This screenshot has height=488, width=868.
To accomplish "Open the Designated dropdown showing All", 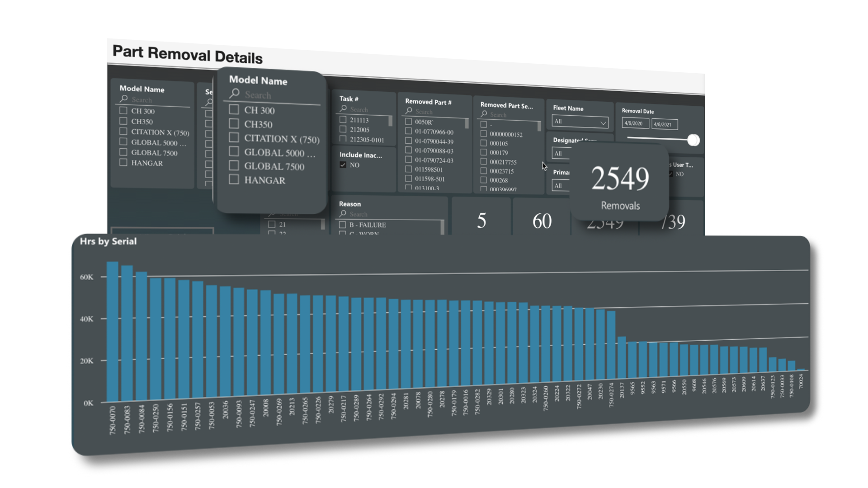I will [561, 154].
